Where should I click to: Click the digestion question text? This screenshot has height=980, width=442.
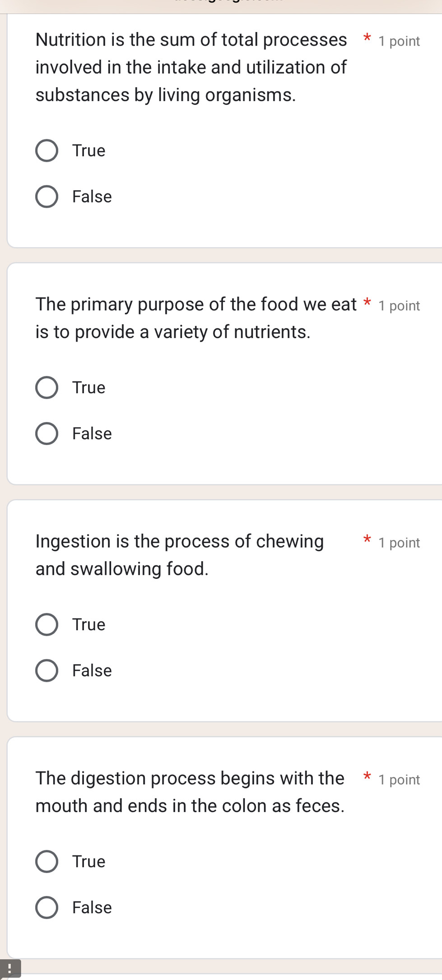(190, 792)
